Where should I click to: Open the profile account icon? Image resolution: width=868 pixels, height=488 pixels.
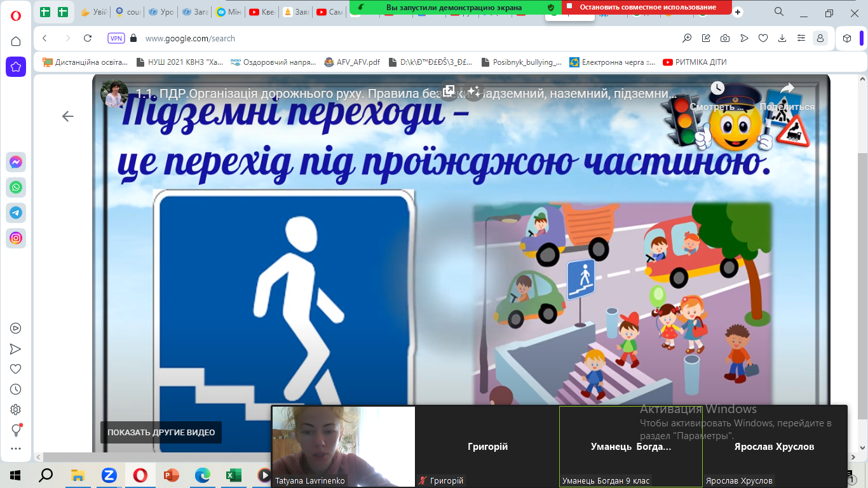coord(820,38)
